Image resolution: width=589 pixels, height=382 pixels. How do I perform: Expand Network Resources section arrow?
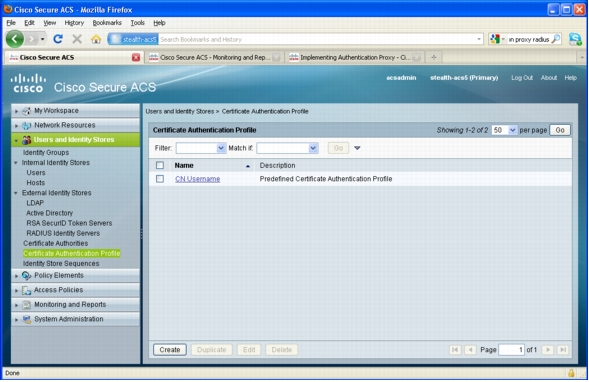16,126
